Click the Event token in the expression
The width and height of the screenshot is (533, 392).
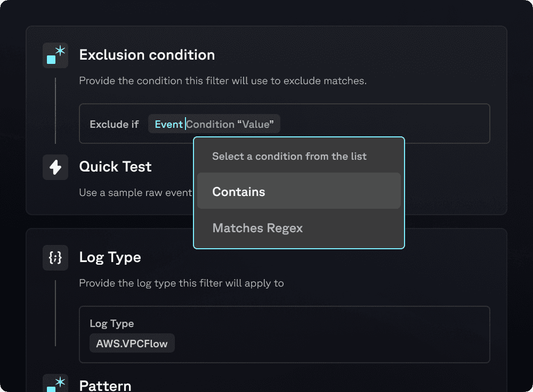[x=168, y=124]
